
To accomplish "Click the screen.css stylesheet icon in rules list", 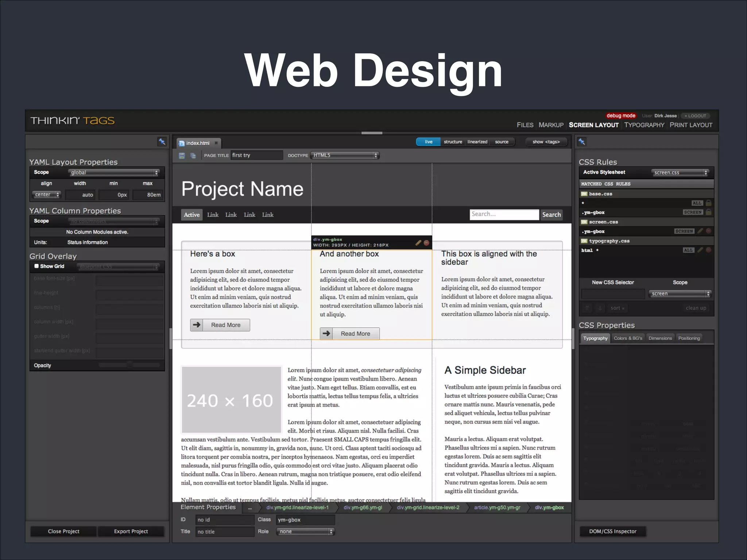I will [584, 222].
